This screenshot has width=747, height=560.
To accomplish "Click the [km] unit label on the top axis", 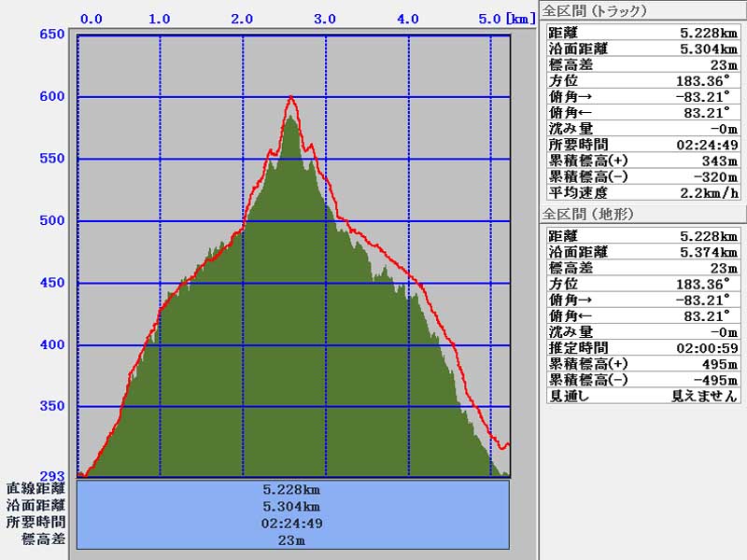I will coord(519,19).
